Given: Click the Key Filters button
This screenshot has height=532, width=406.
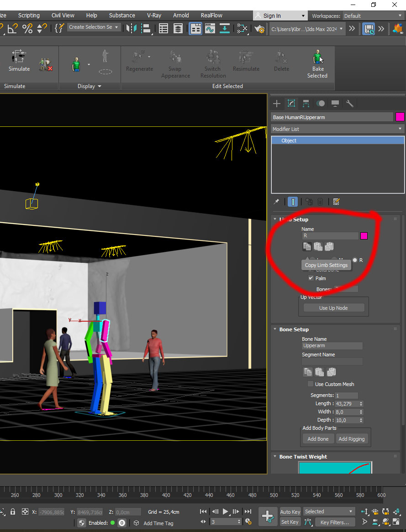Looking at the screenshot, I should pos(335,522).
